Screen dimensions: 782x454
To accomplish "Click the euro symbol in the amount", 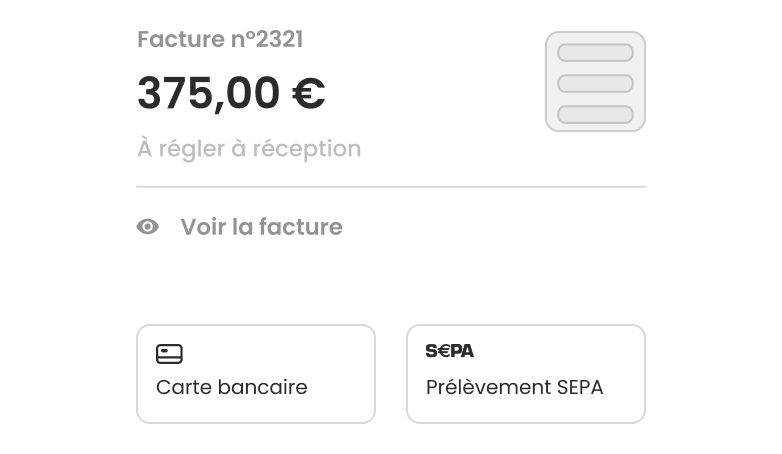I will (309, 93).
